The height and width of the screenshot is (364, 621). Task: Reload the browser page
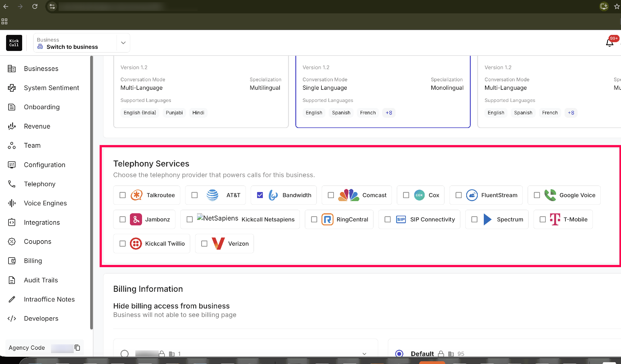pos(35,6)
